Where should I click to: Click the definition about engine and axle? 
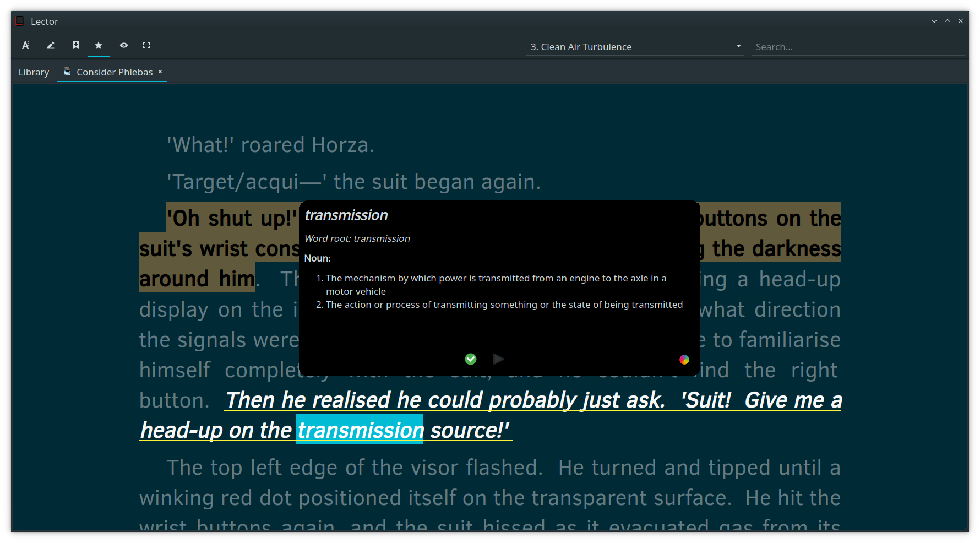(496, 285)
